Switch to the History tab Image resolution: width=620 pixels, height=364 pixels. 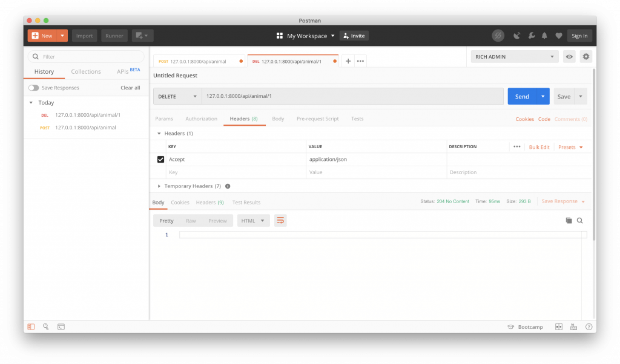[44, 71]
